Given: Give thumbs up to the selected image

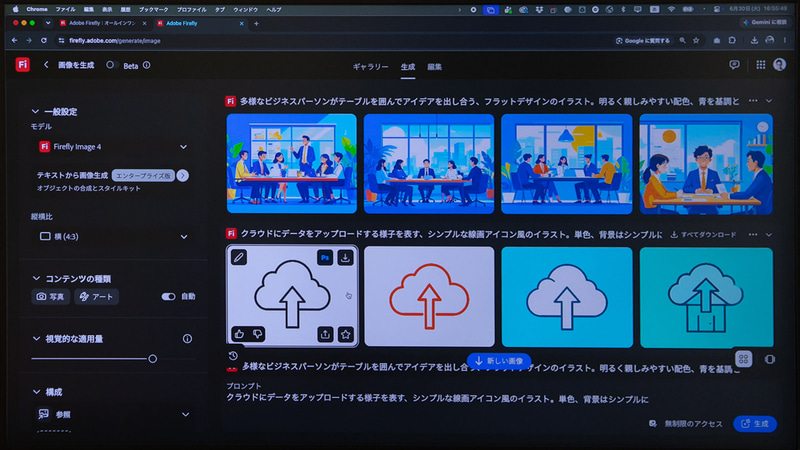Looking at the screenshot, I should tap(239, 334).
